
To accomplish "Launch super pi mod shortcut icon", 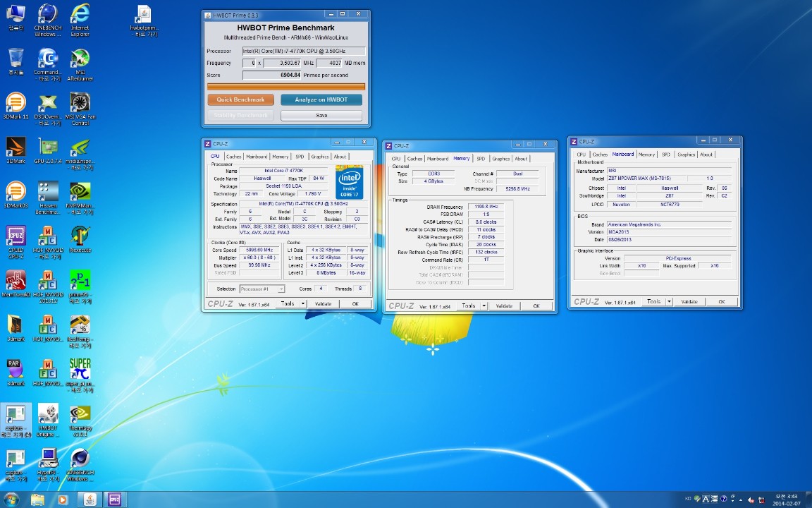I will [80, 376].
